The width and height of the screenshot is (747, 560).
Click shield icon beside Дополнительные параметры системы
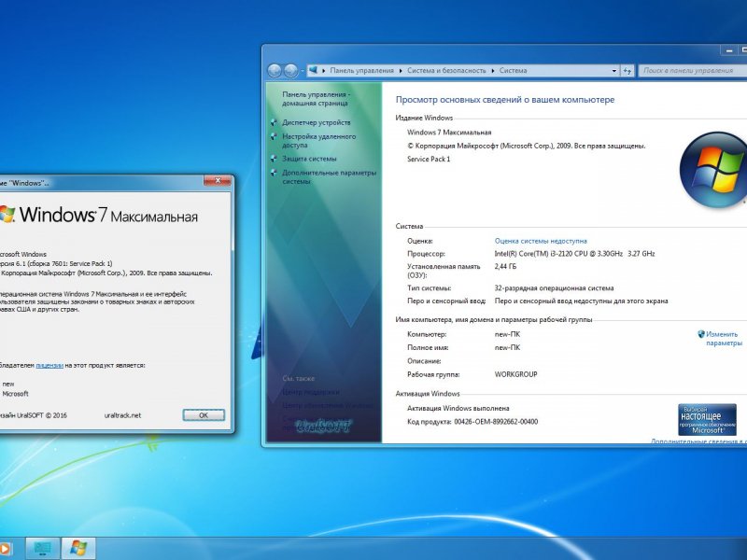[x=274, y=173]
